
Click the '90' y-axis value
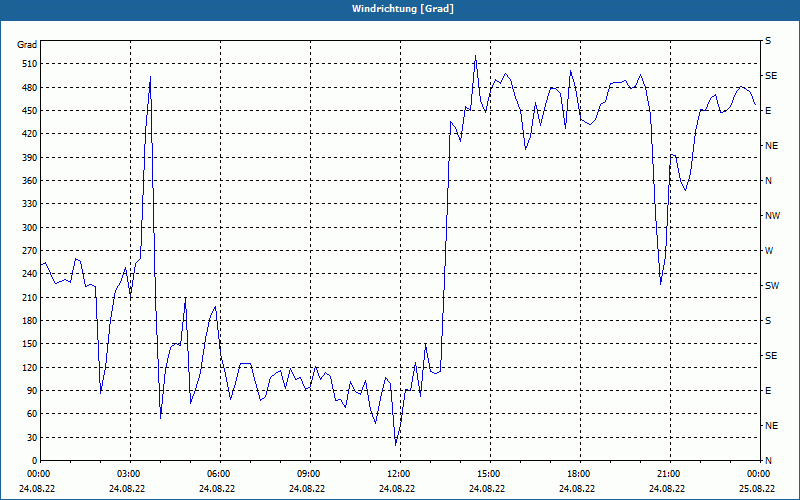(x=32, y=390)
